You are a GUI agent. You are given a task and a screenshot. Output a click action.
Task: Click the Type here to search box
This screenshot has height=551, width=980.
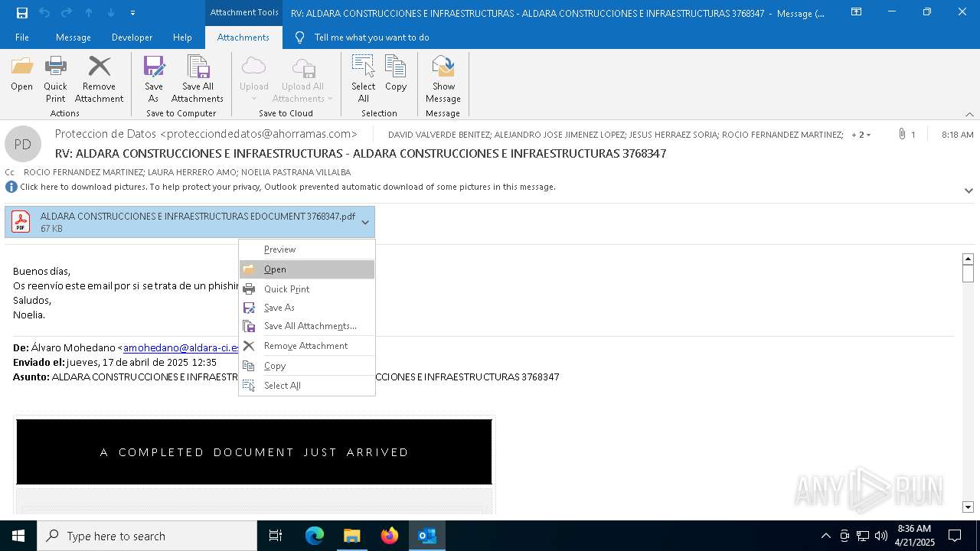[147, 536]
